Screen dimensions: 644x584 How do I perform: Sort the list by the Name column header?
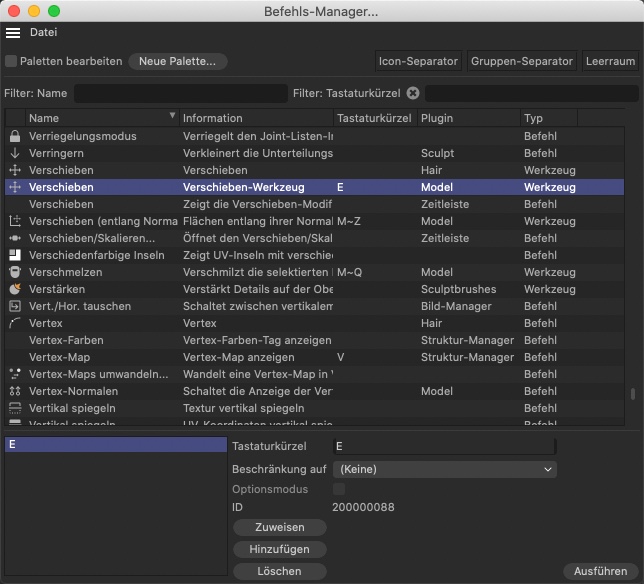pos(100,118)
